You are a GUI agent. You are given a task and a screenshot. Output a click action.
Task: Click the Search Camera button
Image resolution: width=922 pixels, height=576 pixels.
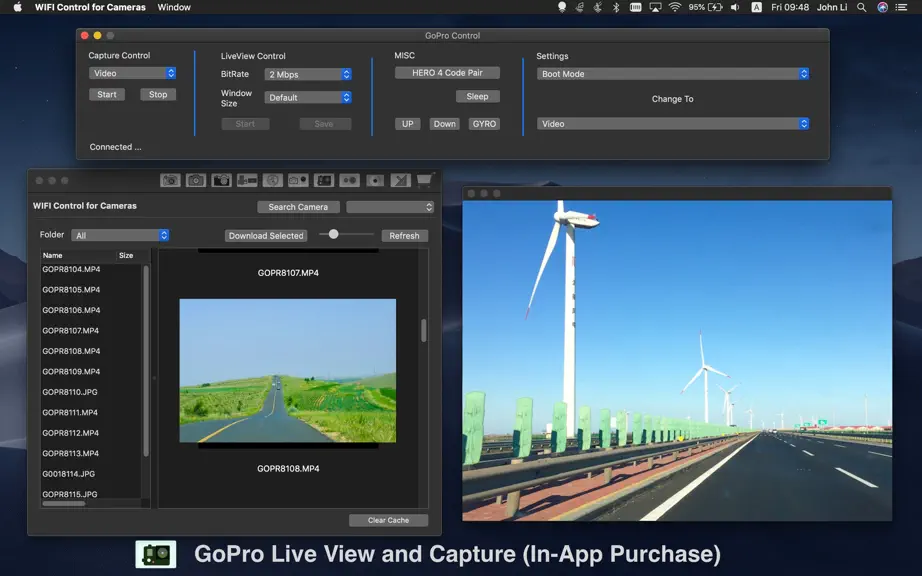click(x=298, y=207)
